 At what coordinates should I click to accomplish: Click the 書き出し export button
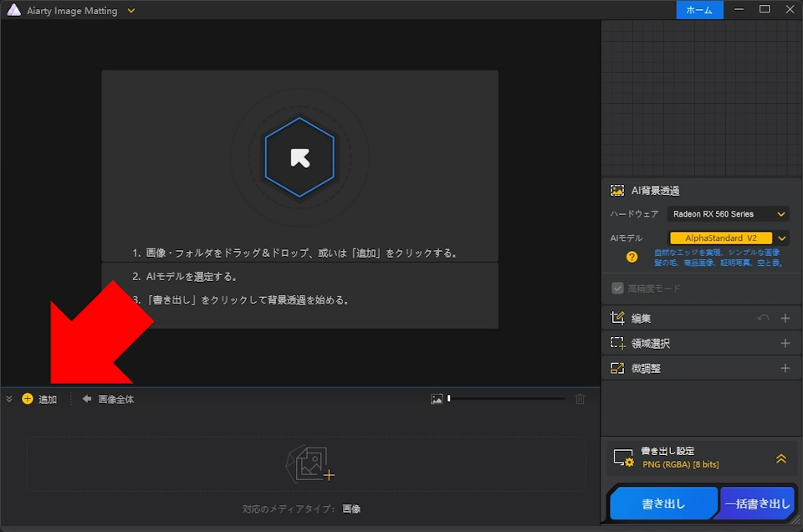[663, 504]
